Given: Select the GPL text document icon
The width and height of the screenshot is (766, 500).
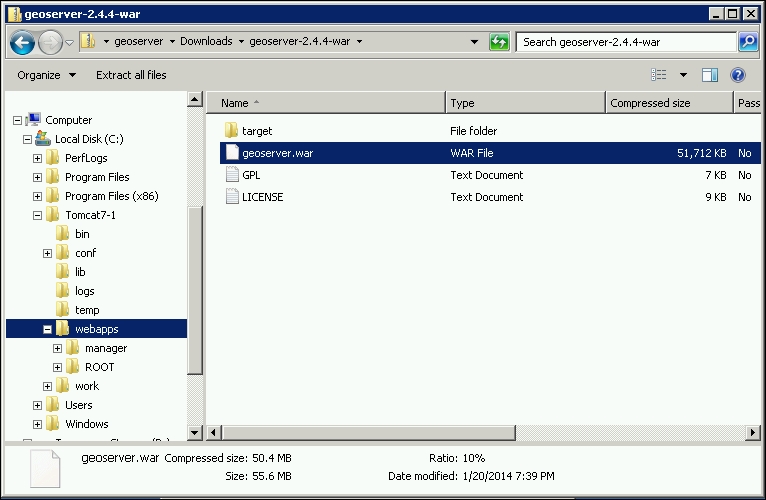Looking at the screenshot, I should (232, 174).
